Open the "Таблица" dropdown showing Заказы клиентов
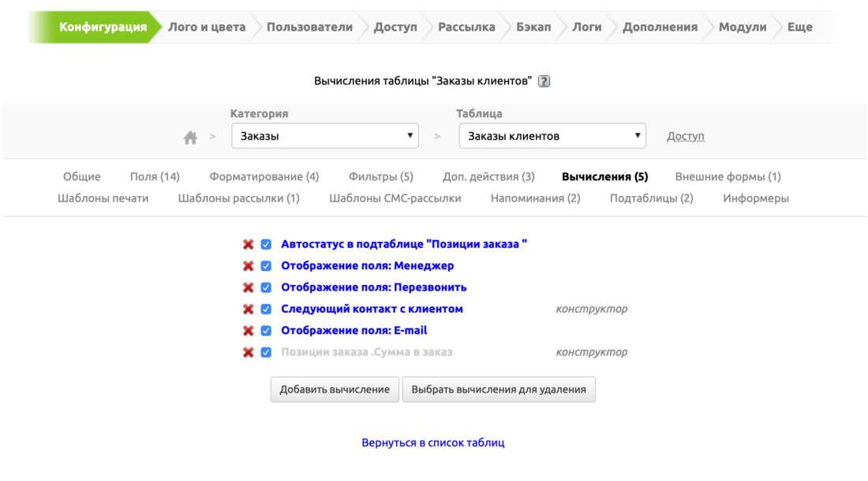Viewport: 868px width, 481px height. coord(552,136)
